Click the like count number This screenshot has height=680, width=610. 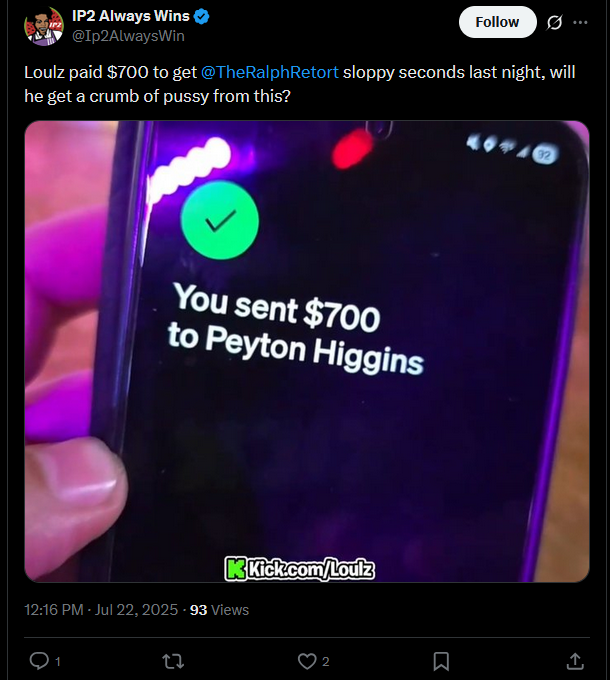[x=326, y=662]
